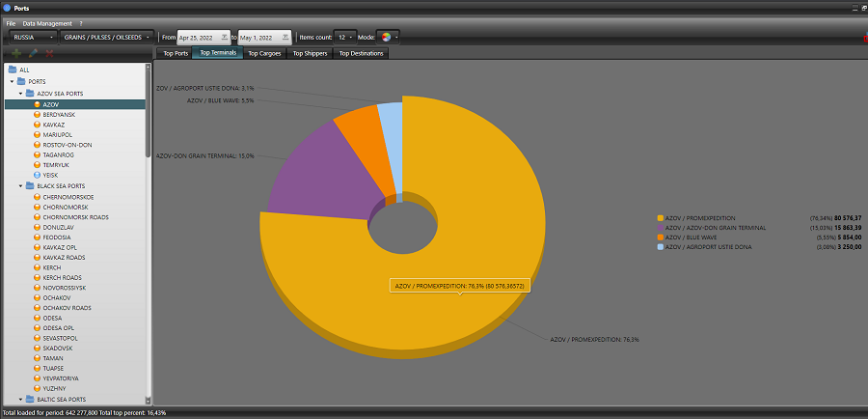
Task: Click the AZOV-DON GRAIN TERMINAL: 15,0% chart label
Action: pos(205,156)
